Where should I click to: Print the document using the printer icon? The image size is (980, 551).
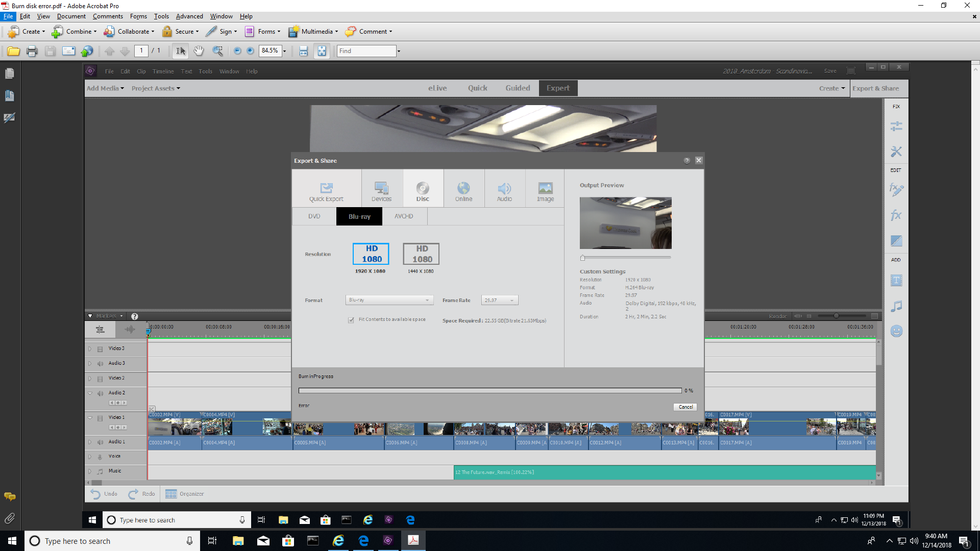pos(32,51)
